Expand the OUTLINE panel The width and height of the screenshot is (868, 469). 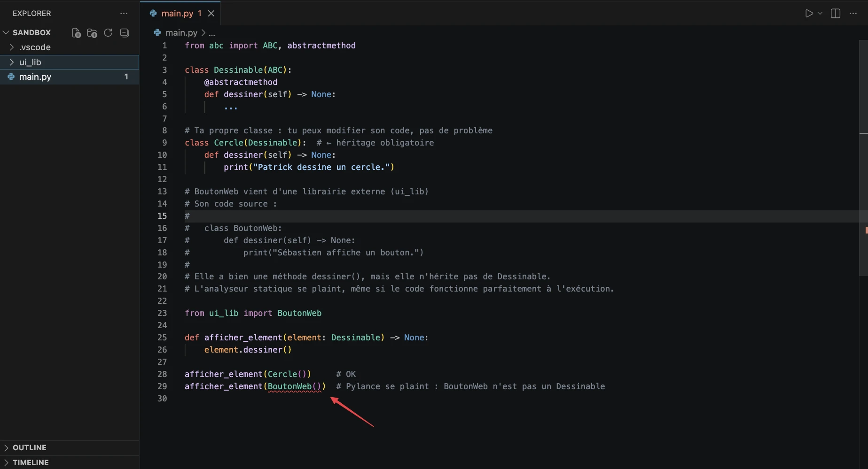(x=29, y=447)
